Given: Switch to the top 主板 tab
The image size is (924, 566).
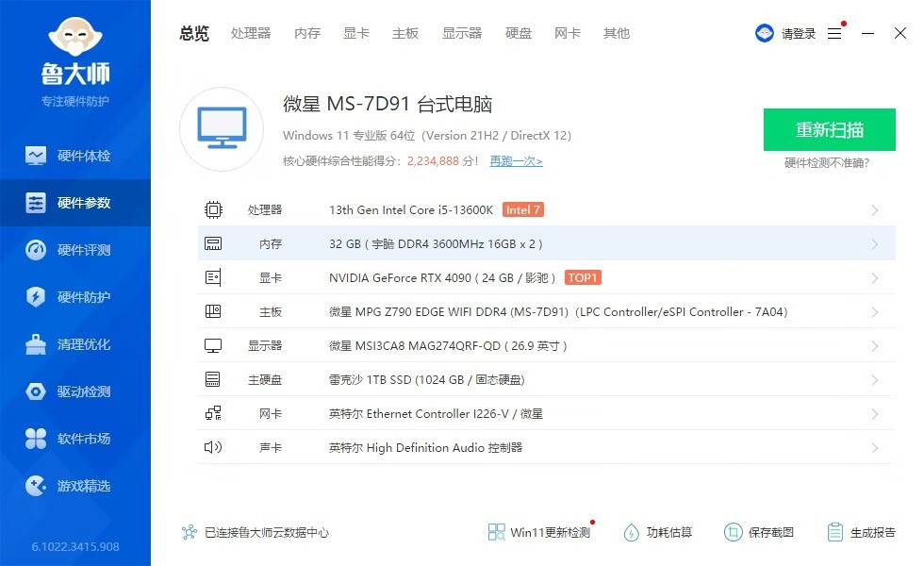Looking at the screenshot, I should pyautogui.click(x=405, y=34).
